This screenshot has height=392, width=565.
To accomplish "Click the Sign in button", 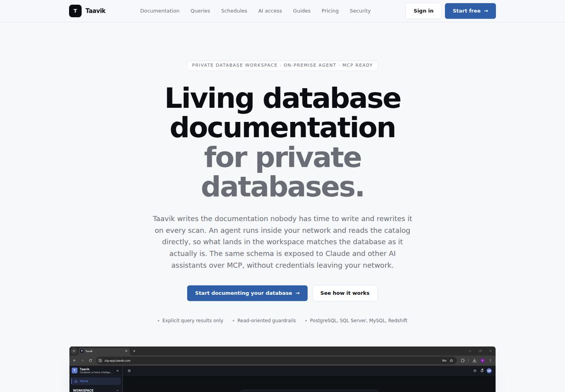I will (423, 11).
